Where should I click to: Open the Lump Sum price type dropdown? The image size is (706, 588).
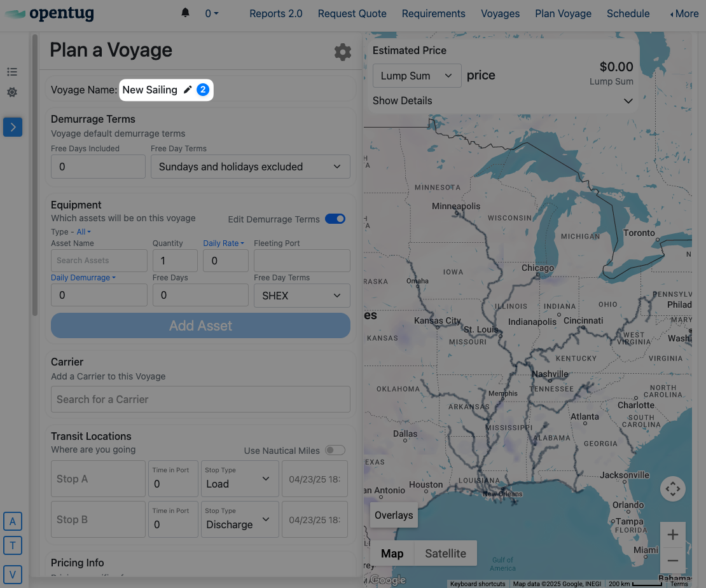point(417,76)
